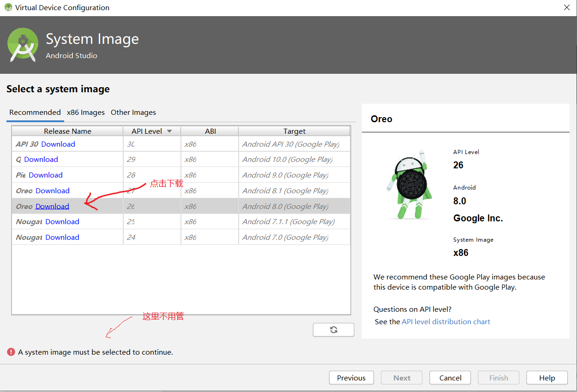The image size is (577, 392).
Task: Click the Finish button
Action: click(499, 378)
